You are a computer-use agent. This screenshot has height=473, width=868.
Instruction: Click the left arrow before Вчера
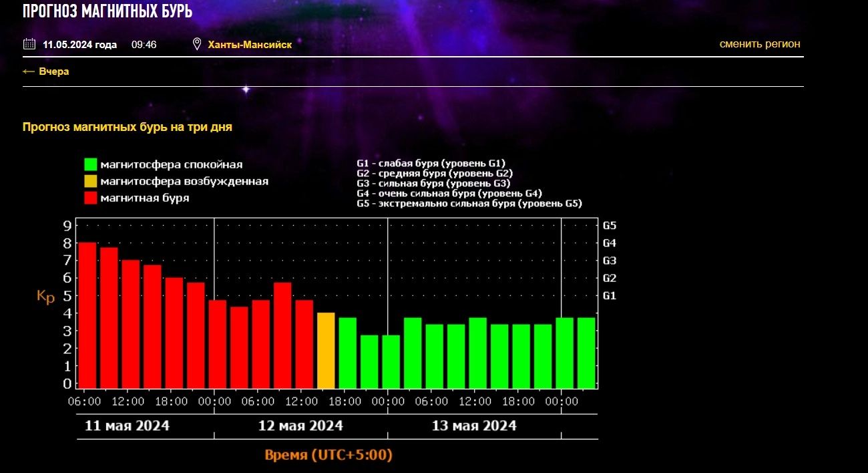point(28,71)
